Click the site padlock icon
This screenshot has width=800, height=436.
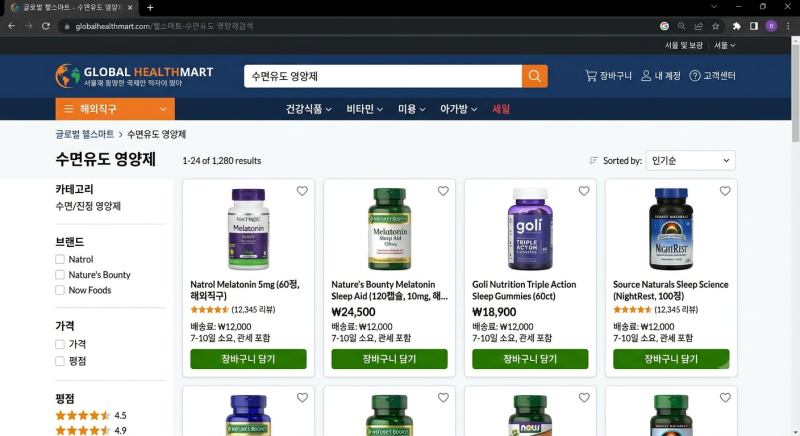click(x=67, y=26)
